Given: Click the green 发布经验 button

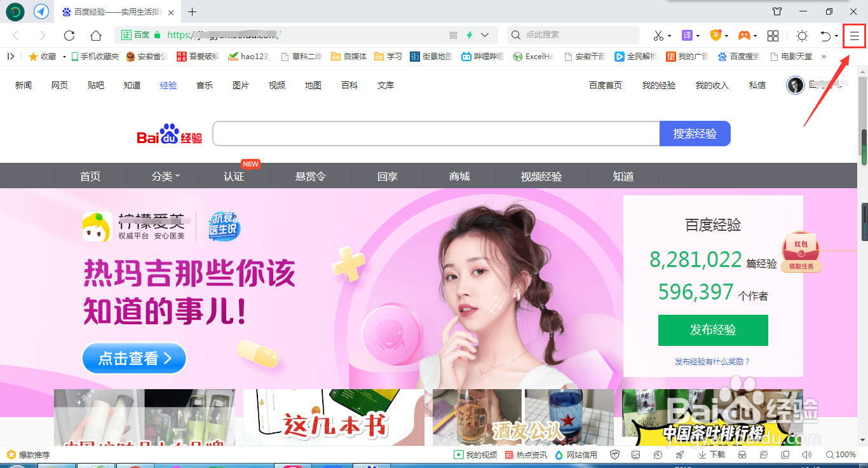Looking at the screenshot, I should 713,330.
